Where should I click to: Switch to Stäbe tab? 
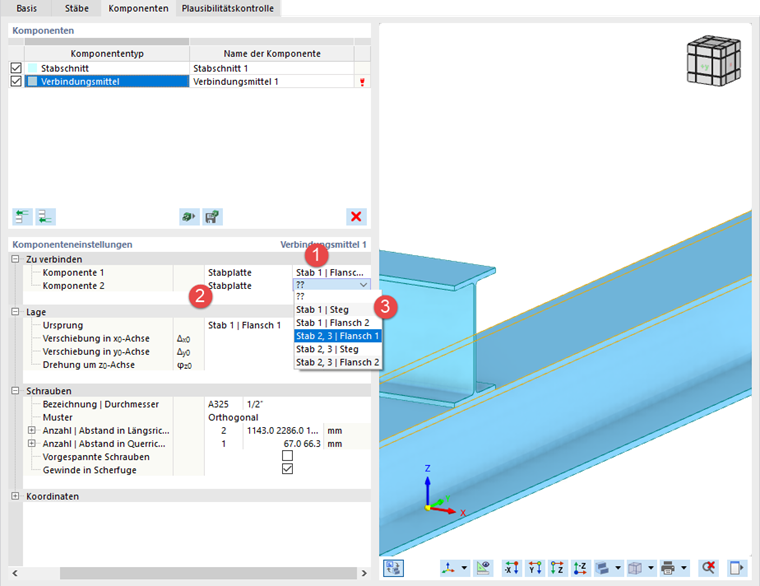click(77, 8)
